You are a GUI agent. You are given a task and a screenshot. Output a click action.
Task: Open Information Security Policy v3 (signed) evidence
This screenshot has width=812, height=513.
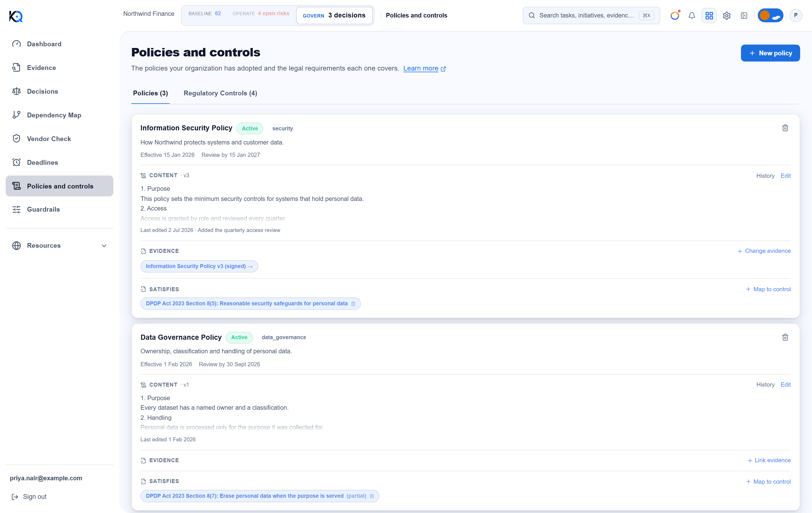click(x=199, y=266)
